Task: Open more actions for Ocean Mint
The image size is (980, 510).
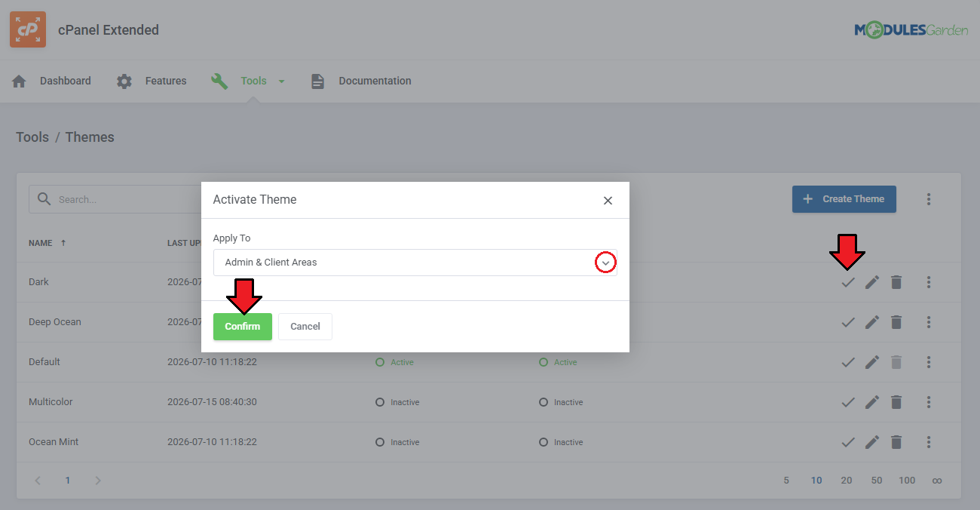Action: [x=929, y=442]
